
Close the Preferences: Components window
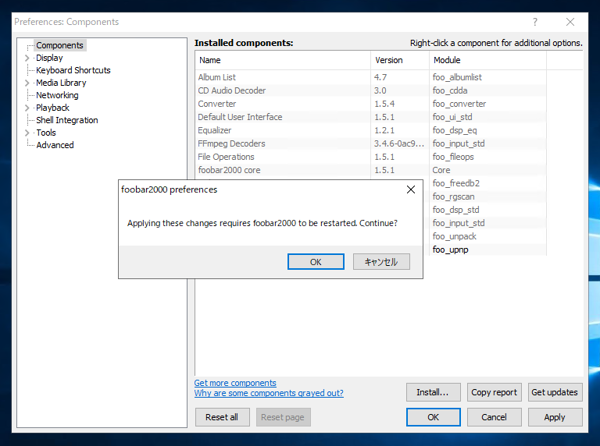click(570, 22)
